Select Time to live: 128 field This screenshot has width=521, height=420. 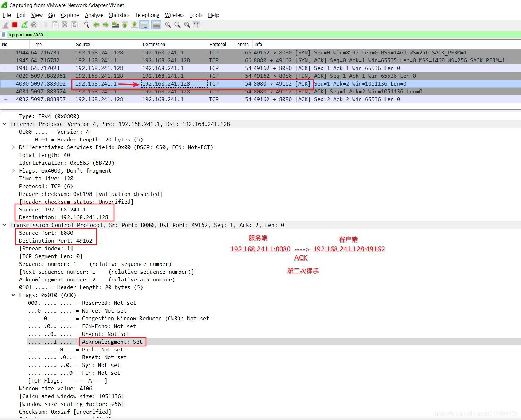pyautogui.click(x=46, y=179)
